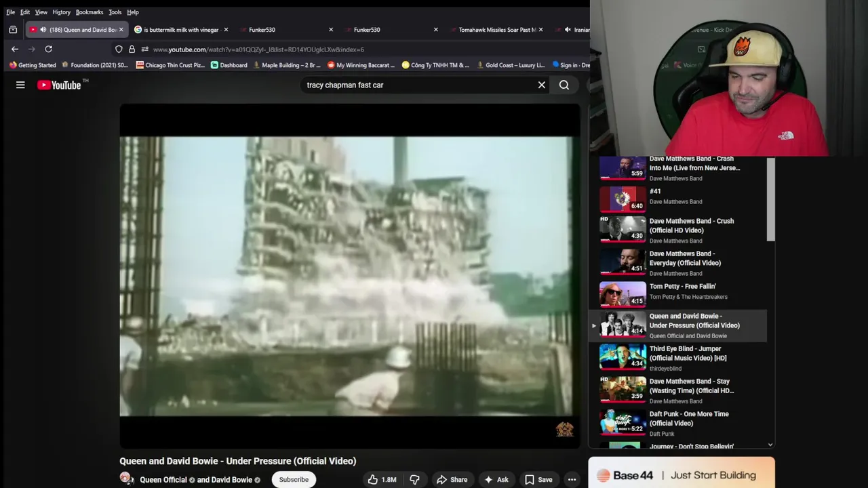
Task: Click the Share button under the video
Action: [x=452, y=479]
